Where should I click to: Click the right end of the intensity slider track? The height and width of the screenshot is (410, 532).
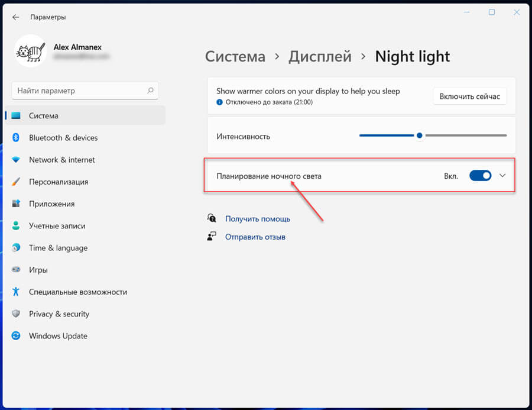pyautogui.click(x=505, y=135)
